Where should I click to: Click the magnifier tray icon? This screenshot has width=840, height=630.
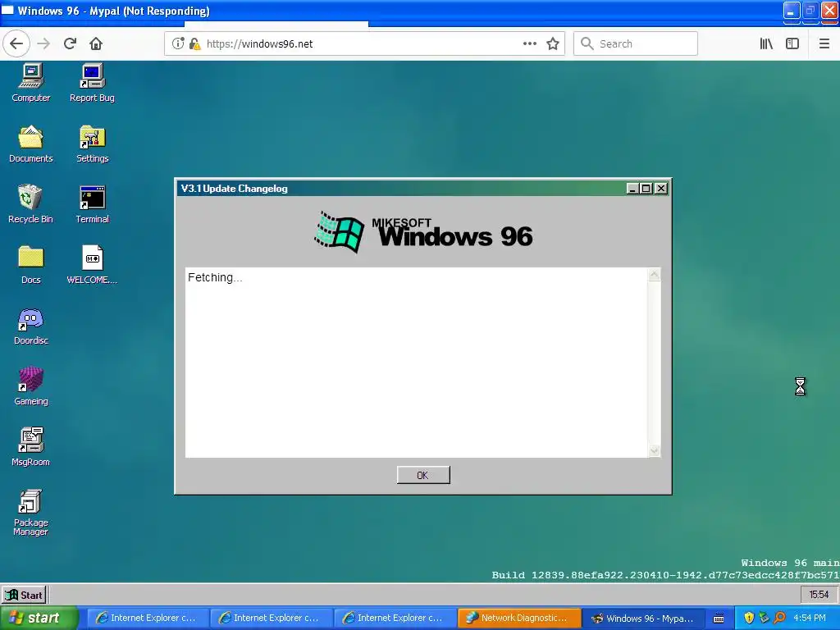(x=779, y=619)
